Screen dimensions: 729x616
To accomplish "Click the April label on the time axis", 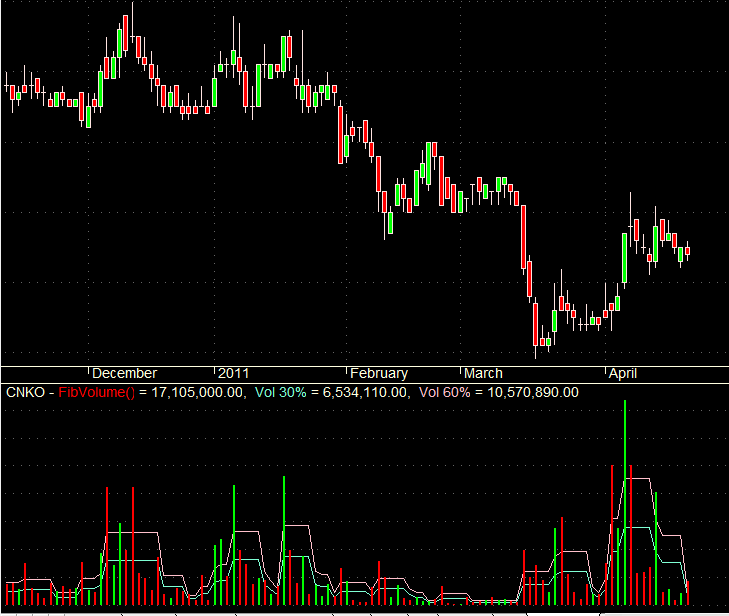I will click(623, 373).
